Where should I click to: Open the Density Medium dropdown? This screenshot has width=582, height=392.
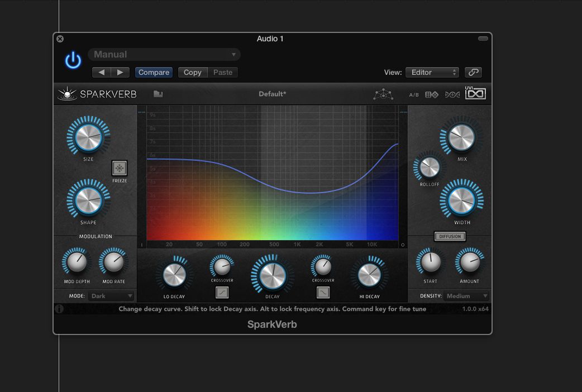466,296
